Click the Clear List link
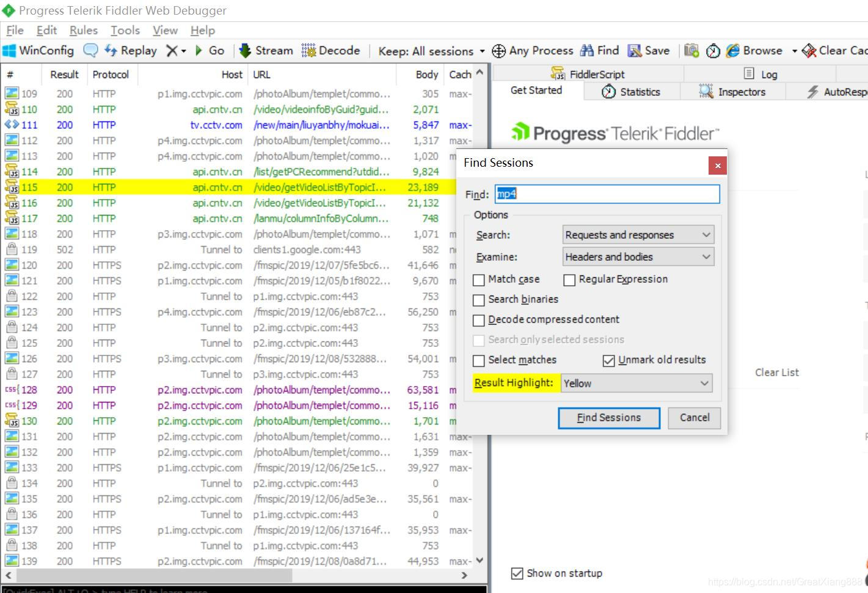The width and height of the screenshot is (868, 593). point(776,373)
